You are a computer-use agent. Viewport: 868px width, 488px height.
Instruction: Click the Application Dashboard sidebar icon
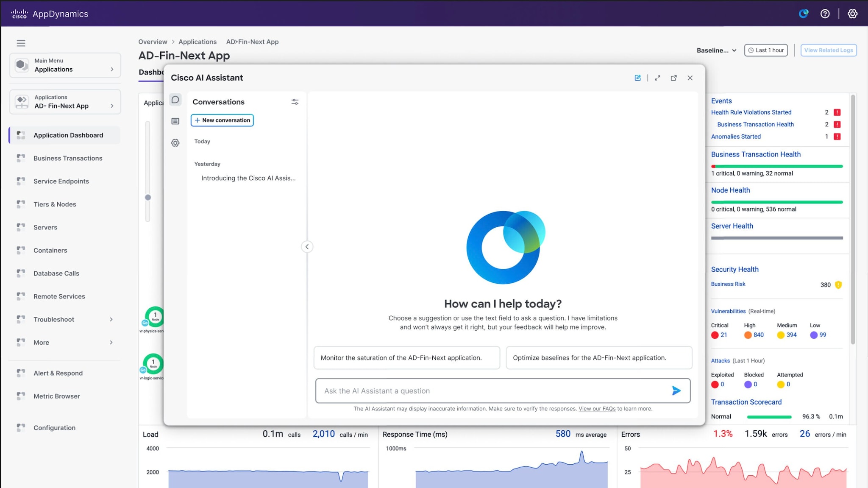coord(21,135)
